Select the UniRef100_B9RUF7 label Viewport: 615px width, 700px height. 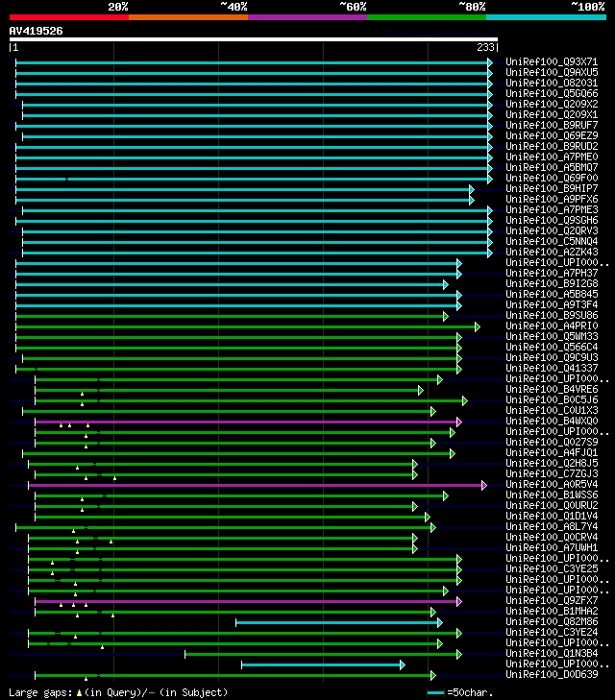pyautogui.click(x=552, y=125)
